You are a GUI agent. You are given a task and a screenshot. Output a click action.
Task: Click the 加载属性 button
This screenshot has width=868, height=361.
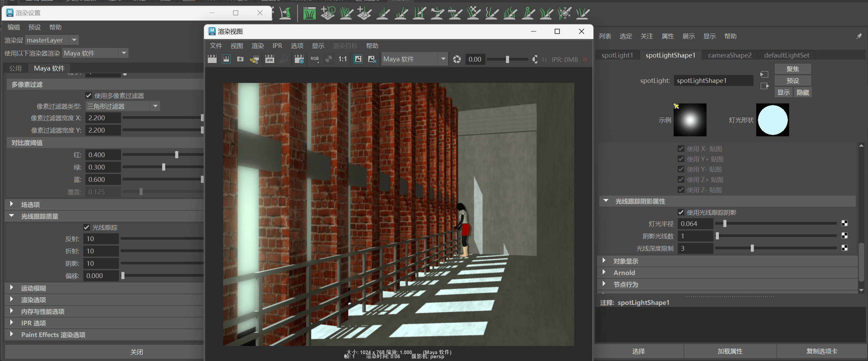tap(730, 351)
